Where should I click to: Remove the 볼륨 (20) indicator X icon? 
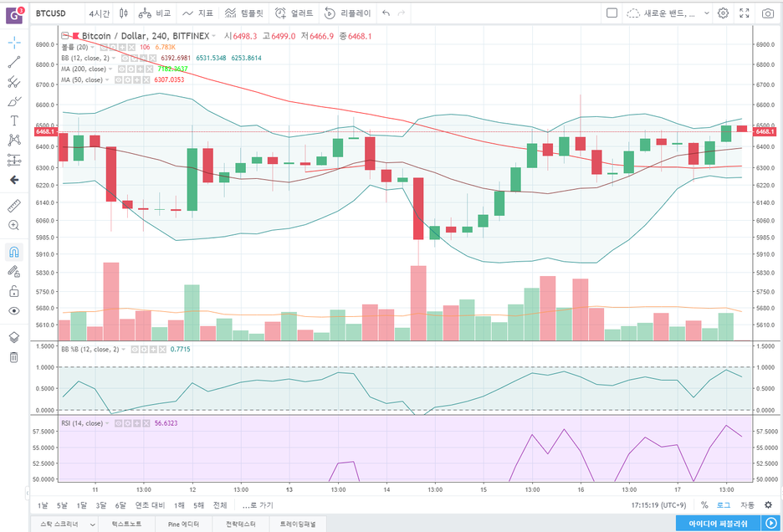[x=131, y=48]
